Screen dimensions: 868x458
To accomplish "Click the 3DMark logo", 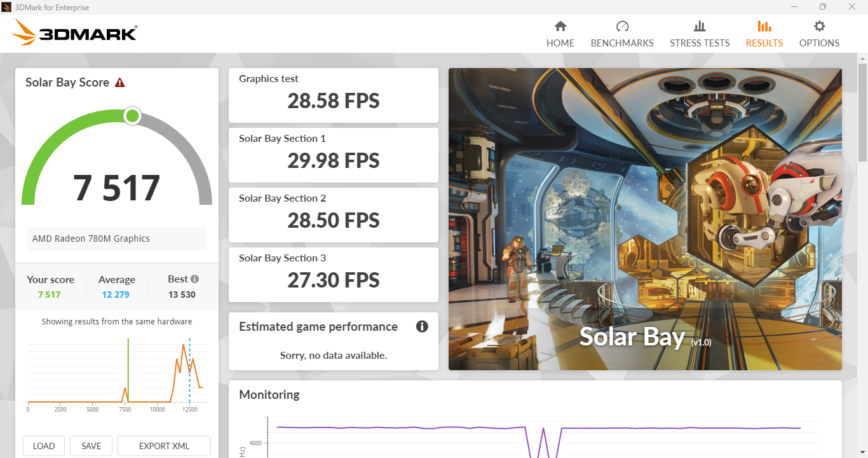I will click(x=74, y=32).
